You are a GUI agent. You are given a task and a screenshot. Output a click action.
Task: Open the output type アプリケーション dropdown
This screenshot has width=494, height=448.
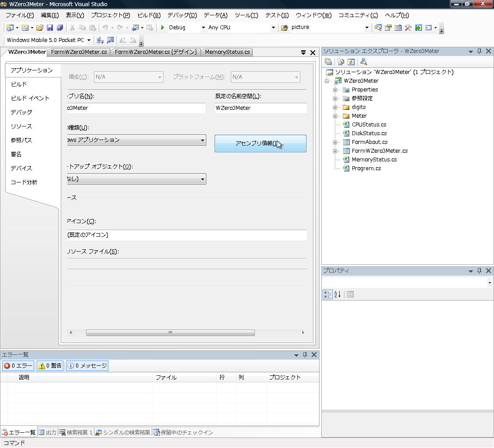click(202, 140)
